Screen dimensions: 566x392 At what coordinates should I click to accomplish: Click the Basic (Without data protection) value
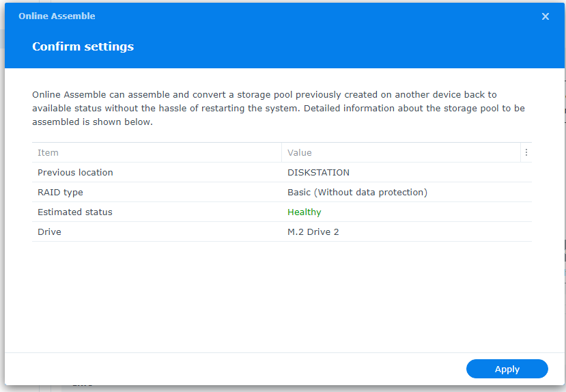pyautogui.click(x=357, y=193)
